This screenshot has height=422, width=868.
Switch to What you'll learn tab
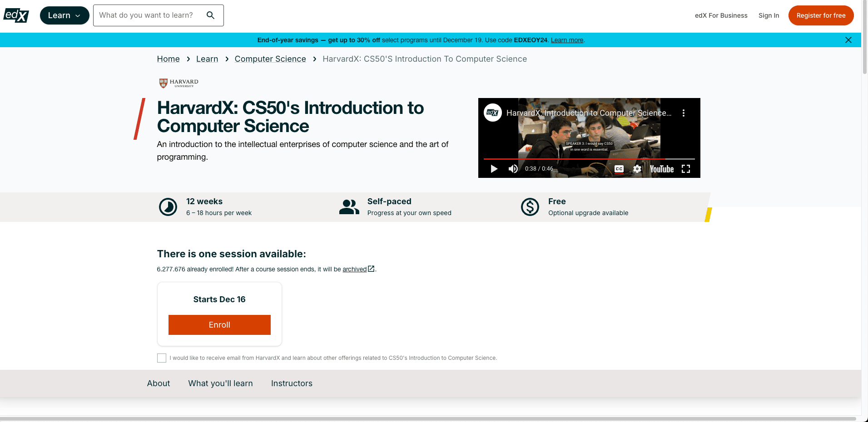[x=221, y=383]
